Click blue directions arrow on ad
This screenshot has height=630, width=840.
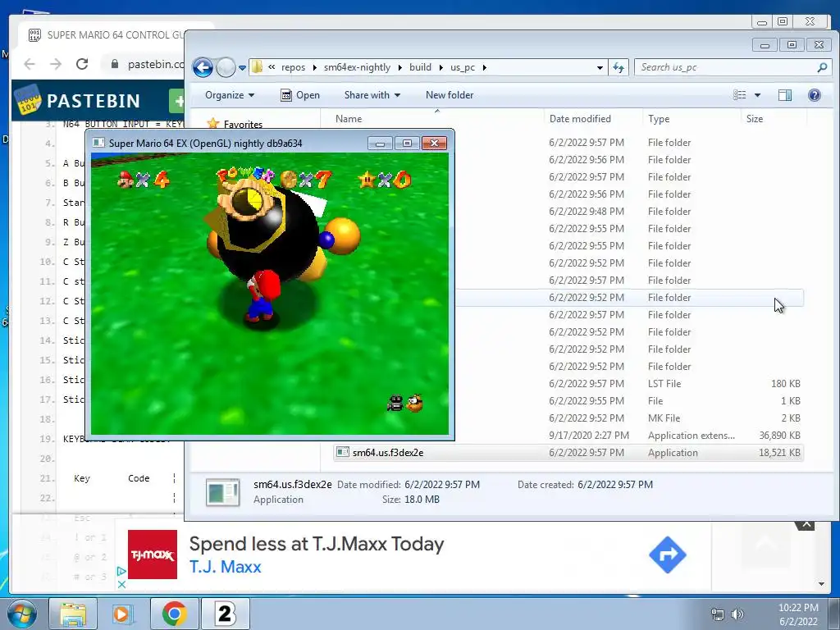[x=668, y=555]
